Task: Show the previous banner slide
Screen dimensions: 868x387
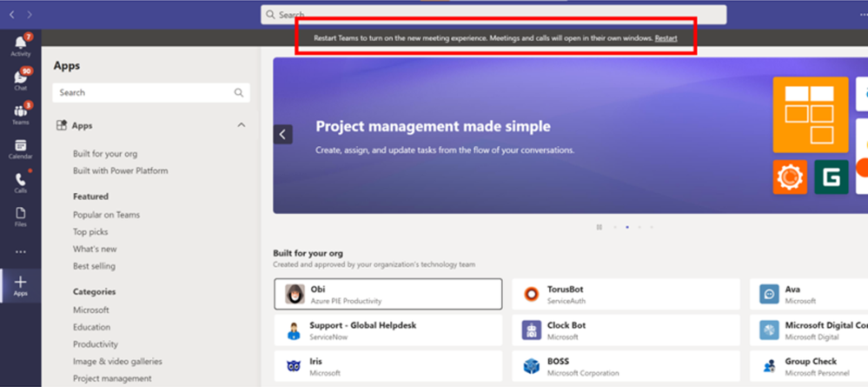Action: pyautogui.click(x=283, y=134)
